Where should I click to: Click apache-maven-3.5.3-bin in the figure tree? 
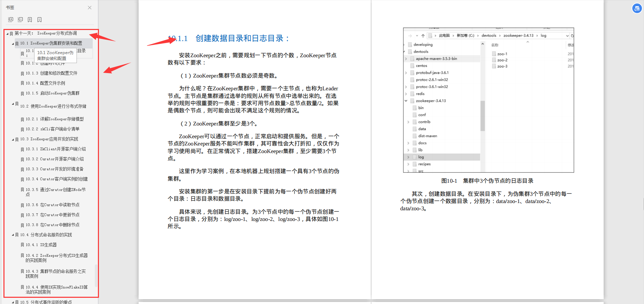click(436, 59)
